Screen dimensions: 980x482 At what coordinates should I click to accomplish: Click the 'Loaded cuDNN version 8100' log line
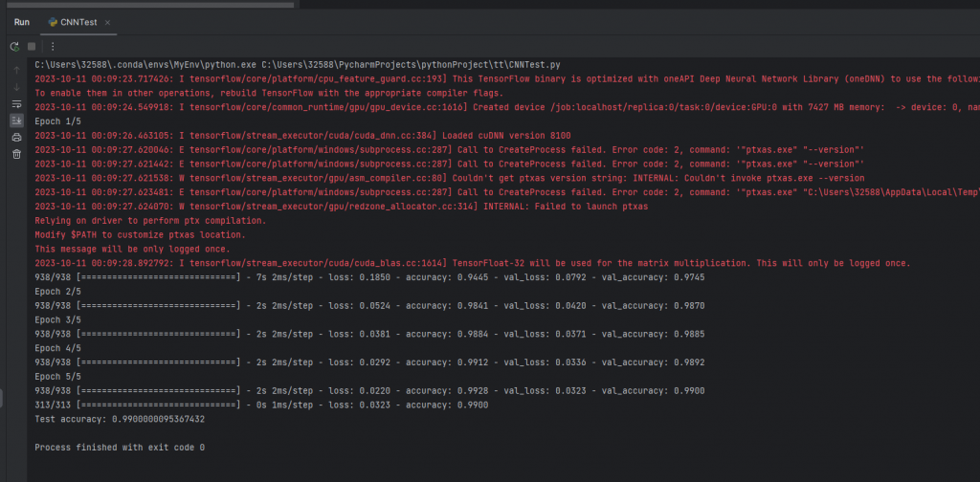pyautogui.click(x=302, y=135)
